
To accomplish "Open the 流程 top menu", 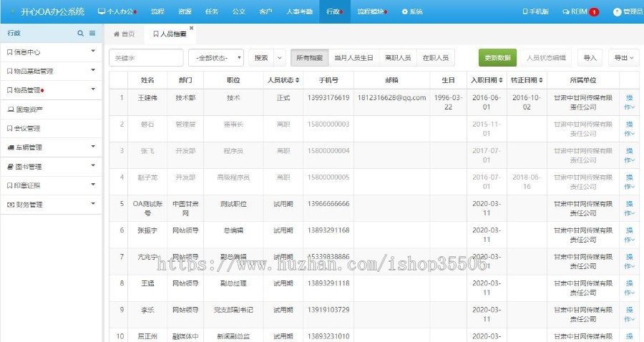I will click(157, 11).
